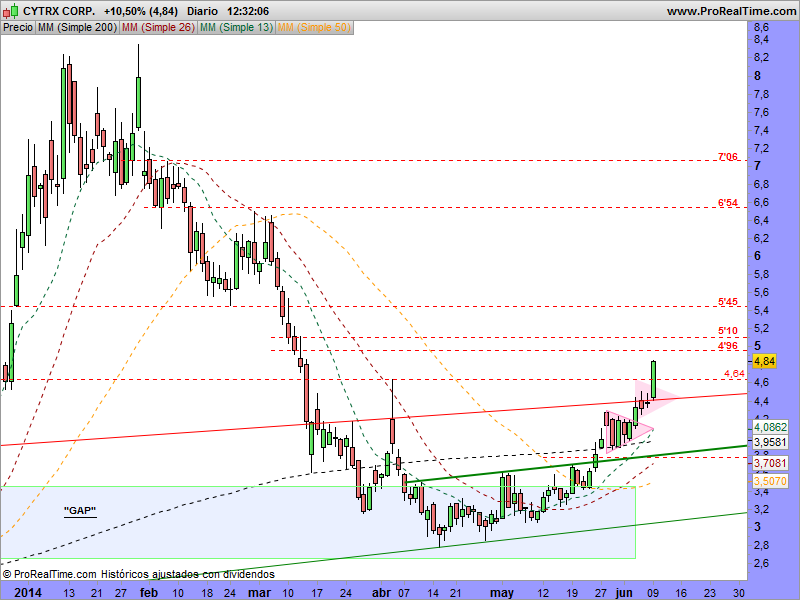Click the may month marker on time axis
800x600 pixels.
[502, 592]
